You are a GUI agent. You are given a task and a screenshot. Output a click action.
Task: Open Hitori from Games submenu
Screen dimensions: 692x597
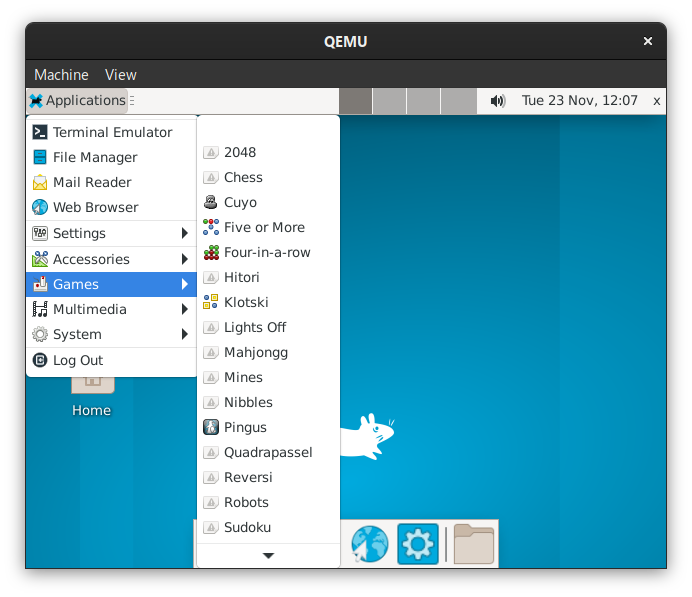[x=268, y=278]
